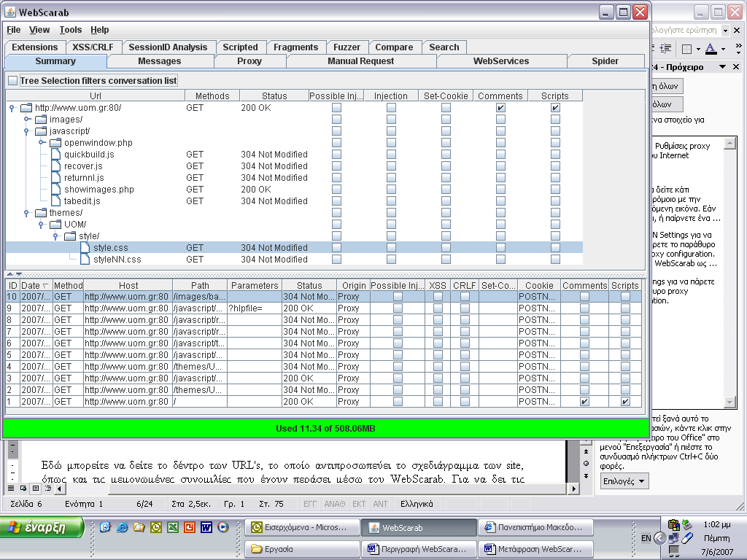Click the UOM/ folder icon
This screenshot has width=747, height=560.
55,225
